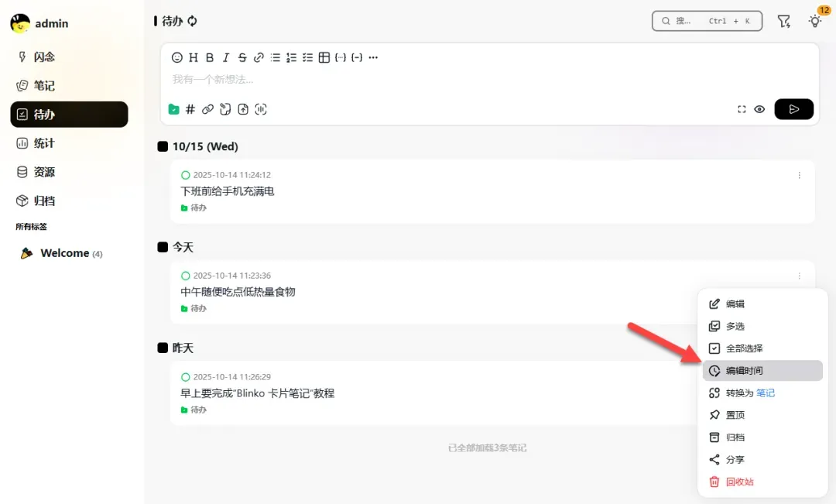Viewport: 836px width, 504px height.
Task: Click the upload file icon below editor
Action: (243, 109)
